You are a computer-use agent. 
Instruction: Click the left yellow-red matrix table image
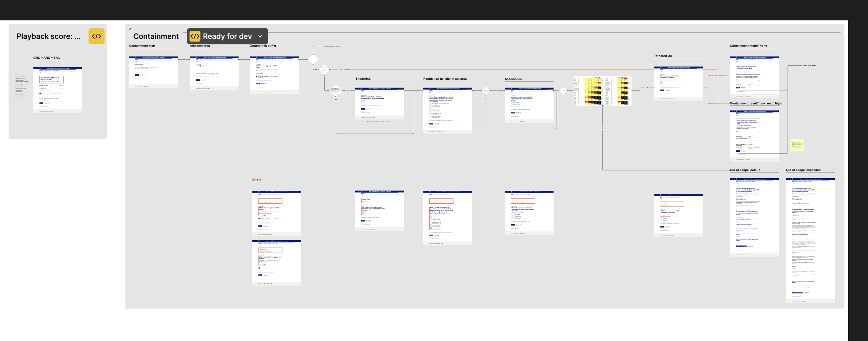[588, 91]
